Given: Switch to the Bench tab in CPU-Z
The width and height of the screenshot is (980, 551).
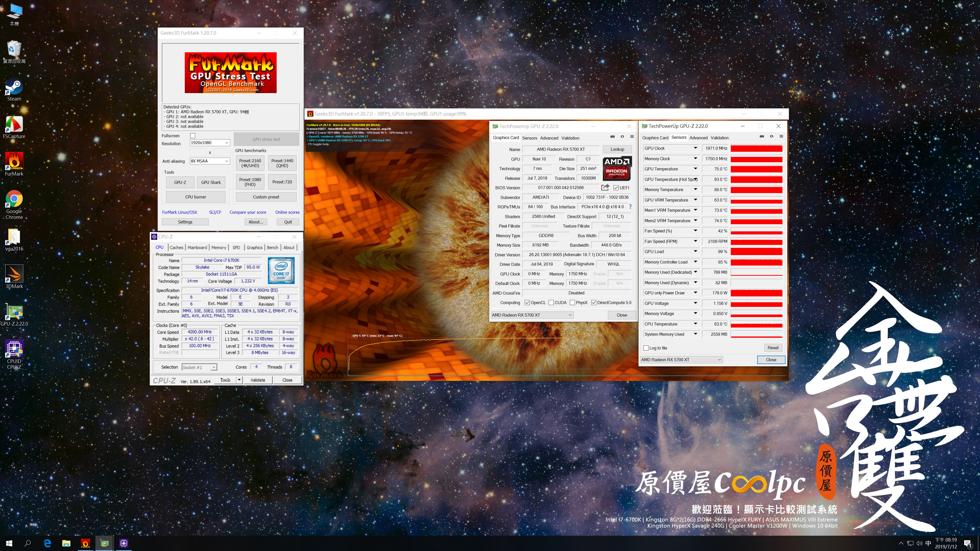Looking at the screenshot, I should coord(272,247).
